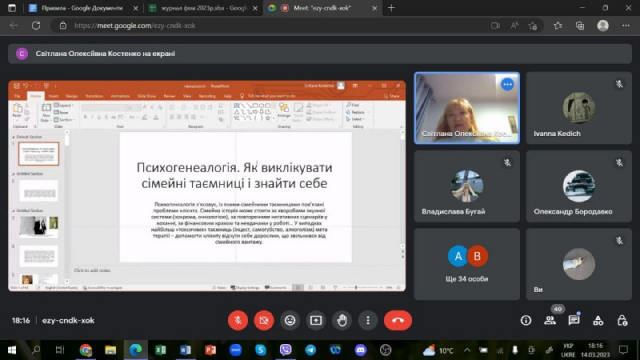Click the camera permission icon in address bar

[x=495, y=26]
